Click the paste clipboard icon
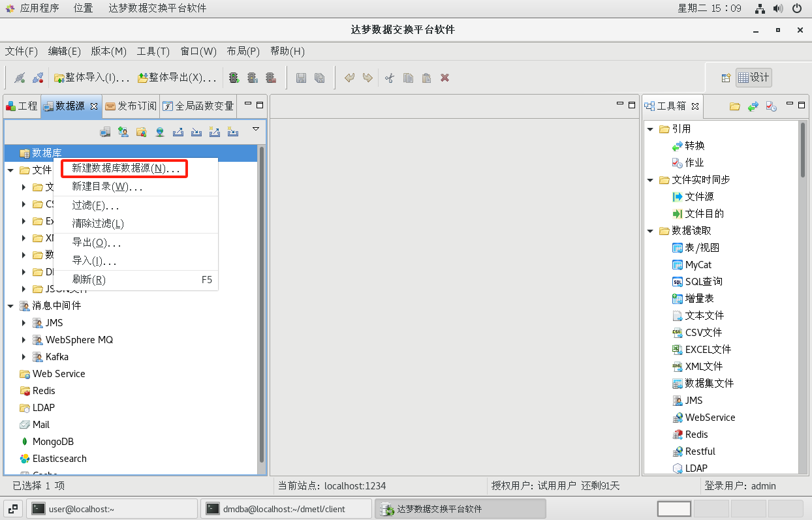812x520 pixels. (x=426, y=78)
